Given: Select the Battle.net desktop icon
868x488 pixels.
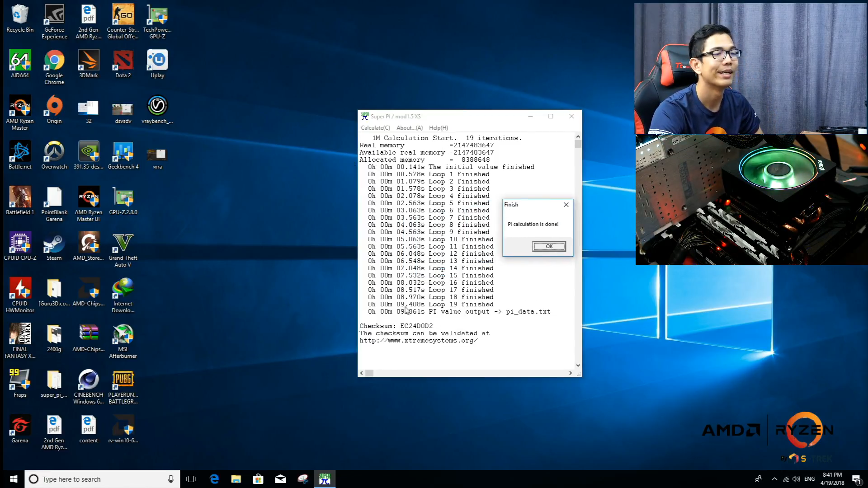Looking at the screenshot, I should tap(20, 155).
